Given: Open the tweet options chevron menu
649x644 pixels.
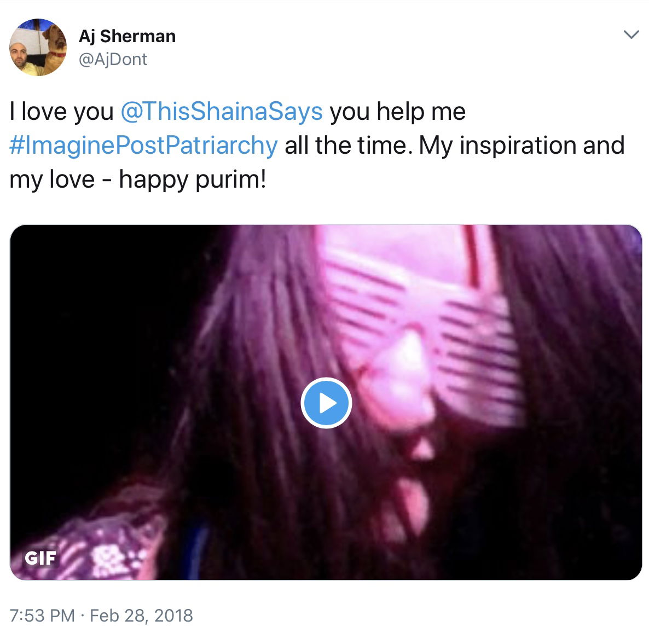Looking at the screenshot, I should click(x=631, y=34).
